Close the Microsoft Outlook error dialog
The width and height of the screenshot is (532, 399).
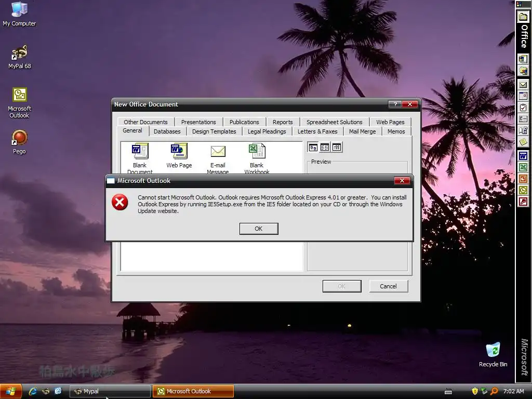402,180
